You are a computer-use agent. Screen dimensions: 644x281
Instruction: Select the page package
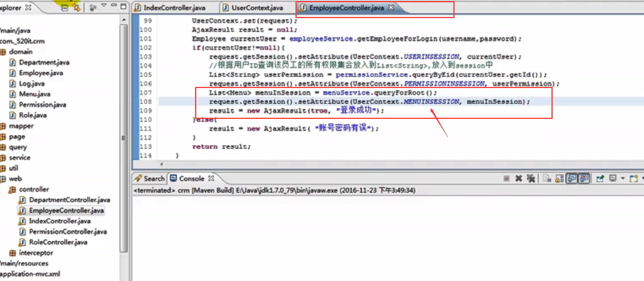[x=17, y=137]
